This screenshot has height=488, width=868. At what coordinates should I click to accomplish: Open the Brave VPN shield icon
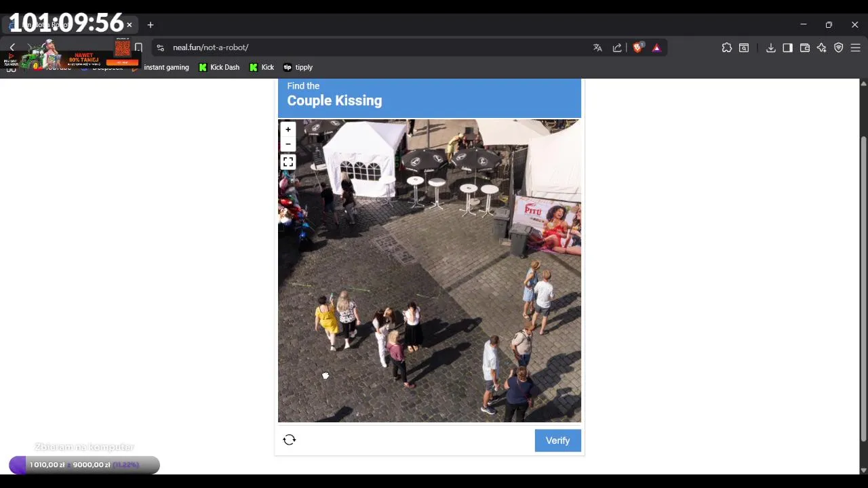tap(839, 47)
